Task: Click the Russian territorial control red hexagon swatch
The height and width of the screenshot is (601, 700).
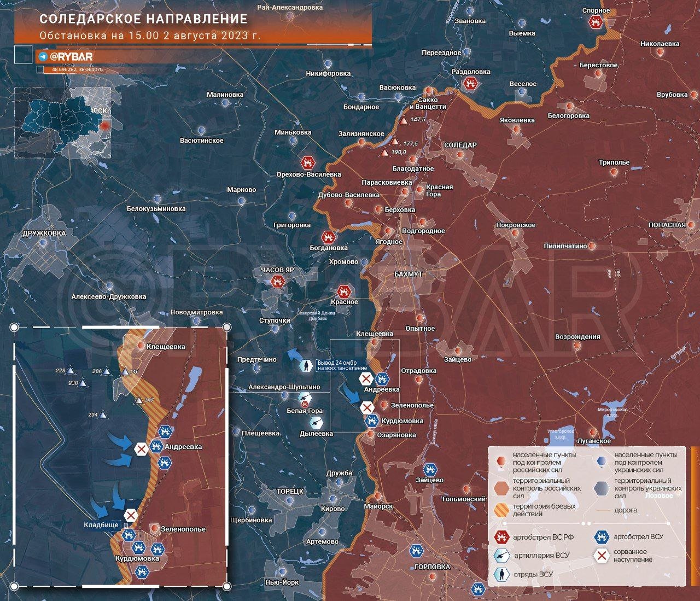Action: click(x=500, y=488)
